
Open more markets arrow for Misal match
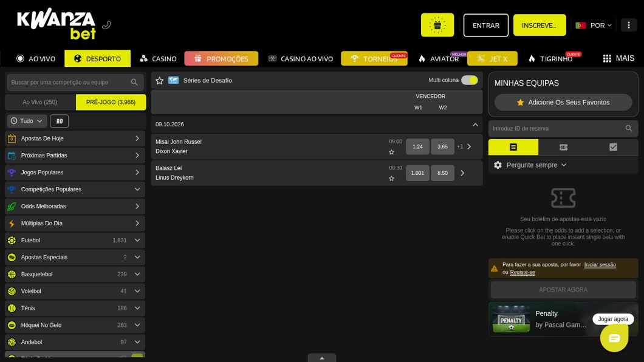coord(469,146)
